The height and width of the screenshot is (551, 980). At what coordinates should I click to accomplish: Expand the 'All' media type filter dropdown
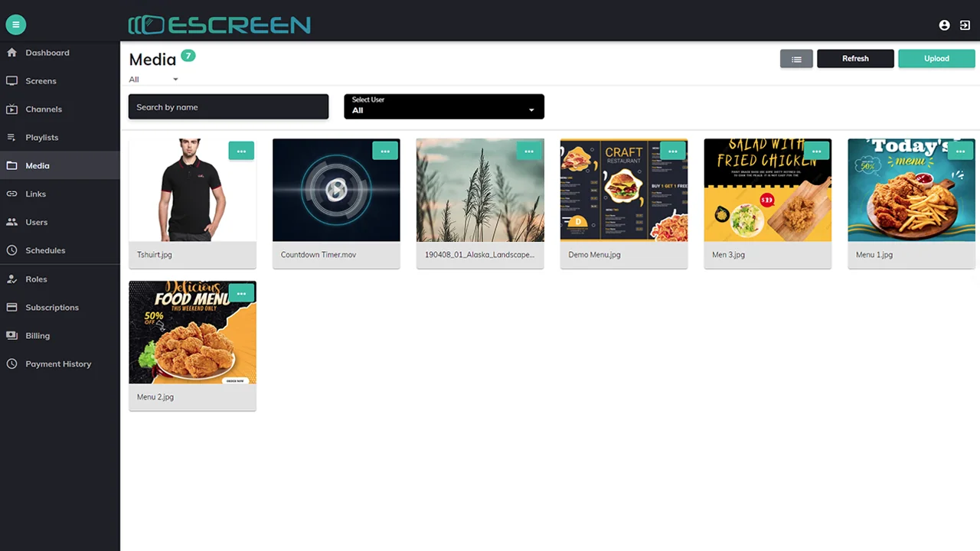tap(154, 80)
